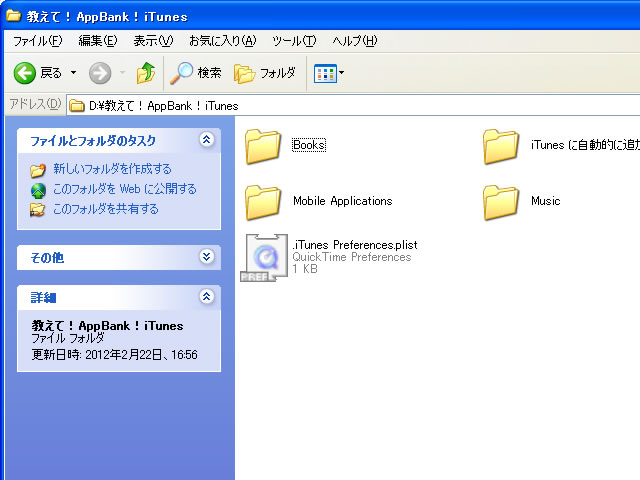Select the .iTunes Preferences.plist file icon

[264, 258]
